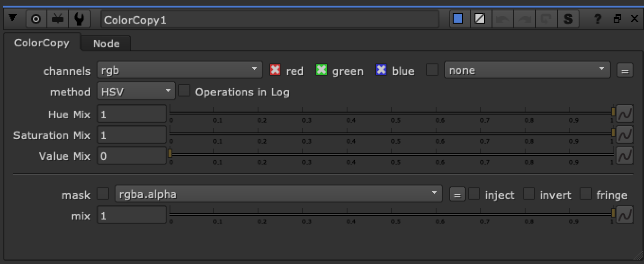Viewport: 644px width, 264px height.
Task: Click the equals button beside the none dropdown
Action: (625, 70)
